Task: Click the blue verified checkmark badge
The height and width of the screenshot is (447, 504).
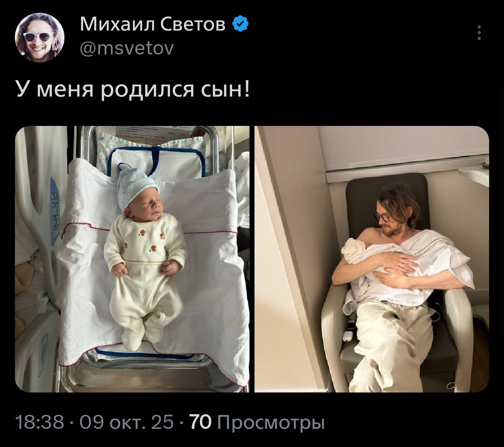Action: (241, 25)
